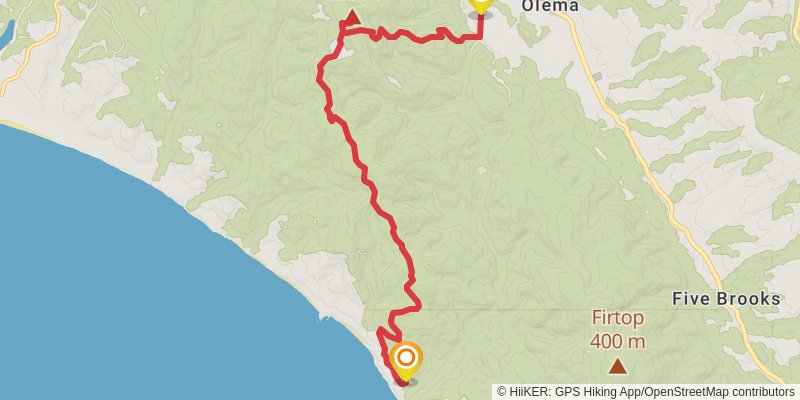Viewport: 800px width, 400px height.
Task: Select the brown Firtop summit triangle icon
Action: (x=618, y=365)
